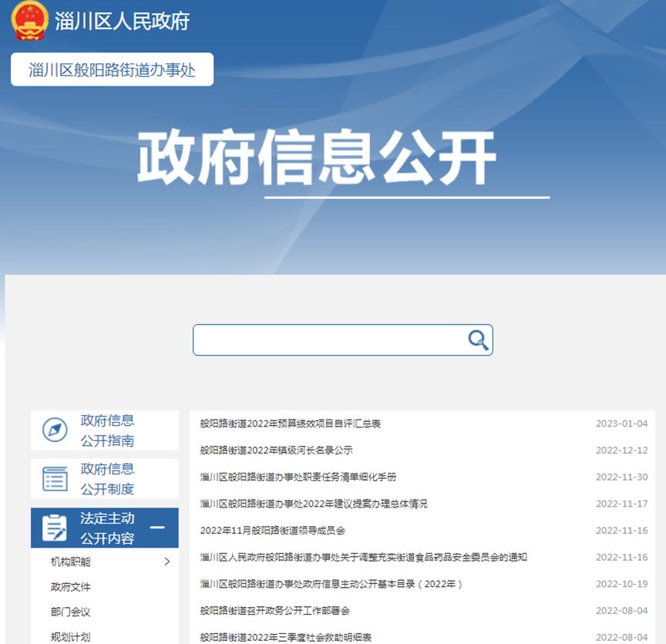The width and height of the screenshot is (666, 644).
Task: Click the clipboard icon for 法定主动公开内容
Action: coord(55,528)
